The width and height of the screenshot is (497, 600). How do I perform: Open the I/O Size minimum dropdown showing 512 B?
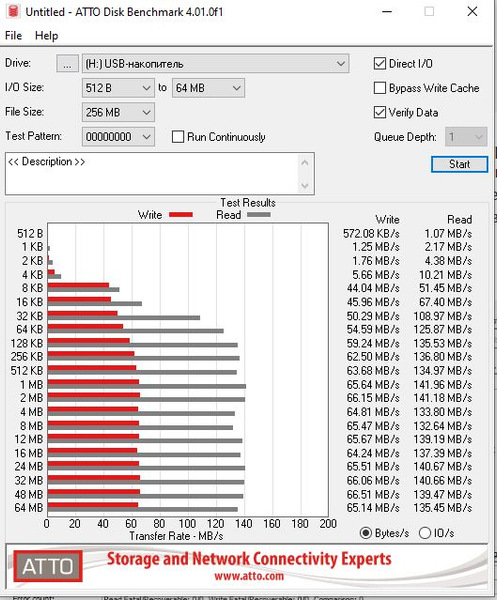(x=118, y=88)
